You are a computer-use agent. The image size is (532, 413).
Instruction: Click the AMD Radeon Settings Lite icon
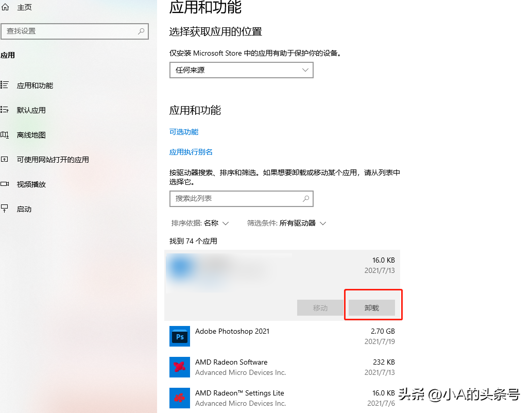180,398
